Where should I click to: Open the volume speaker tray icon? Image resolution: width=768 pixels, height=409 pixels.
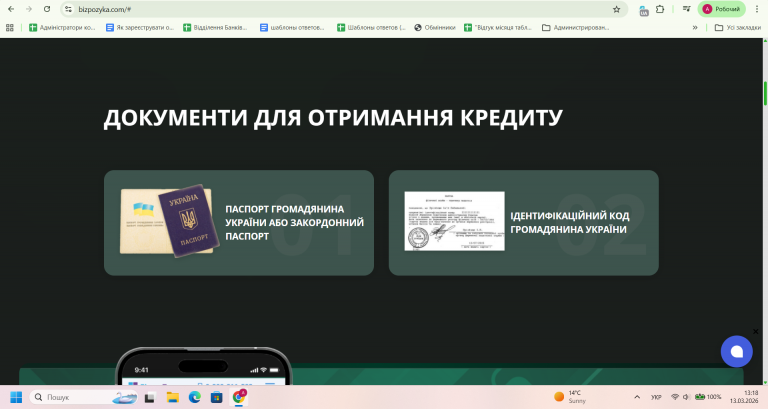(x=686, y=397)
